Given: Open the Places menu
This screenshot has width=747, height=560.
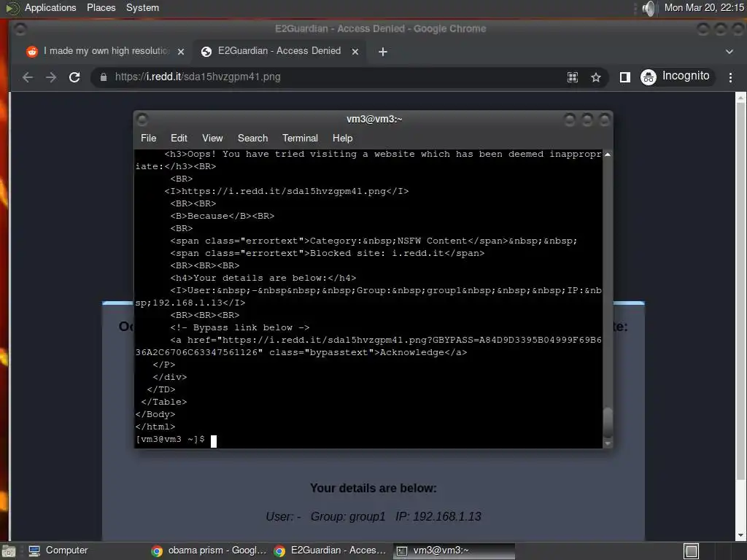Looking at the screenshot, I should tap(101, 7).
